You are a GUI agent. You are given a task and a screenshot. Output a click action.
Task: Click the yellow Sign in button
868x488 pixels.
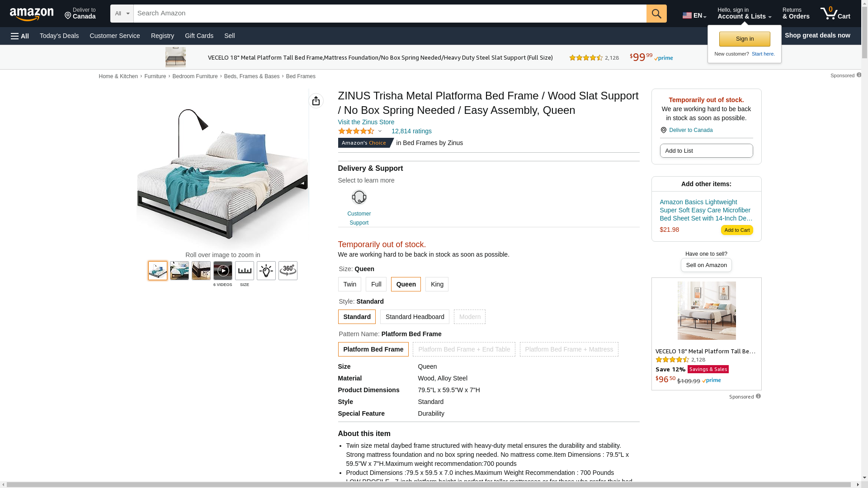pyautogui.click(x=745, y=39)
